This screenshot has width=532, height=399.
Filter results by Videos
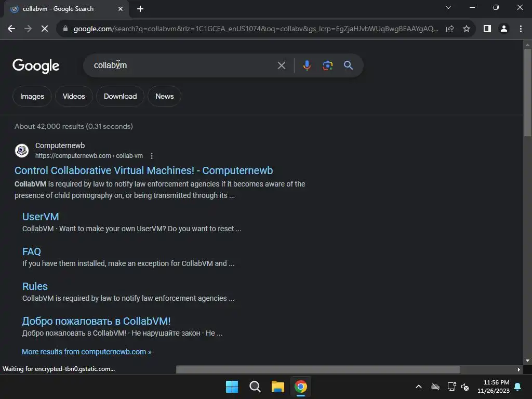(x=74, y=96)
